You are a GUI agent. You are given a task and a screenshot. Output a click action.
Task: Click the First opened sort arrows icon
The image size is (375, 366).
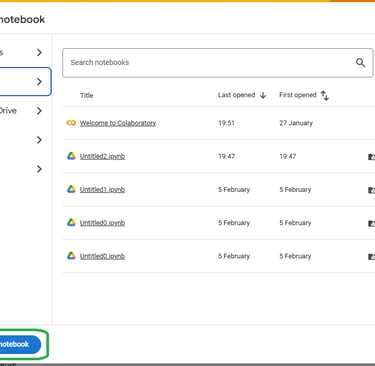pos(325,95)
